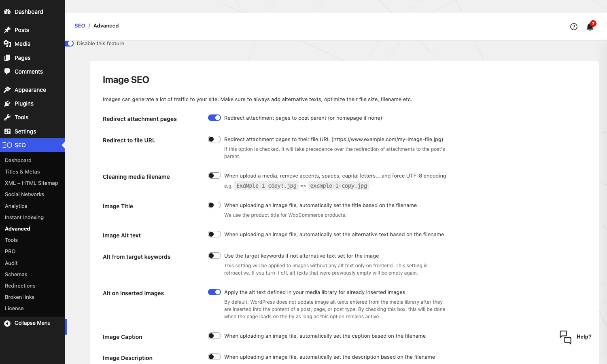Screen dimensions: 607x364
Task: Click the Help? label text
Action: click(x=584, y=336)
